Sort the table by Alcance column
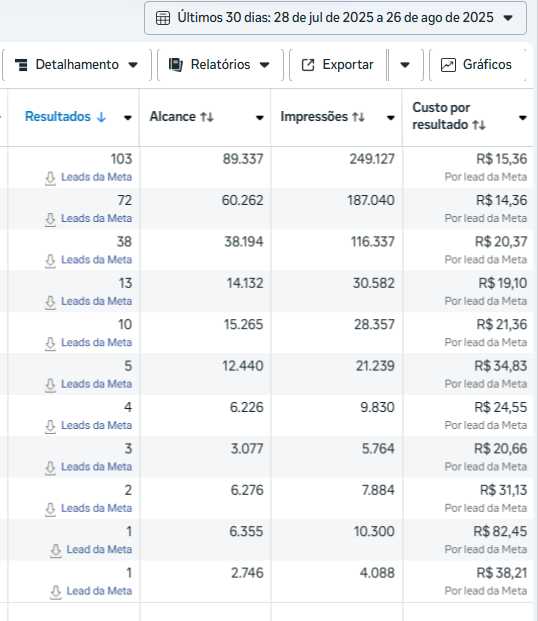 [x=172, y=116]
